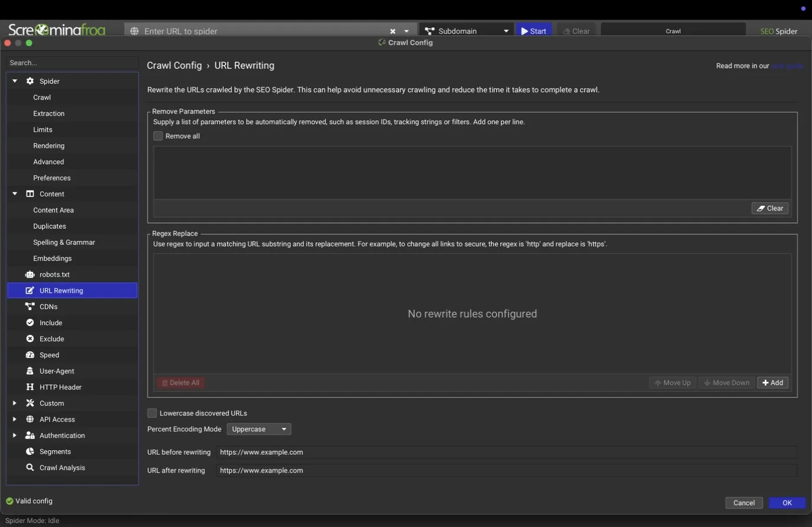Screen dimensions: 812x527
Task: Click the Move Down button
Action: coord(726,383)
